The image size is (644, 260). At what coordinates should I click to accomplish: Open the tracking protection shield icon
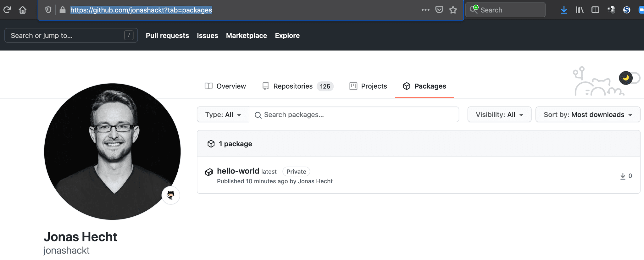[x=48, y=10]
